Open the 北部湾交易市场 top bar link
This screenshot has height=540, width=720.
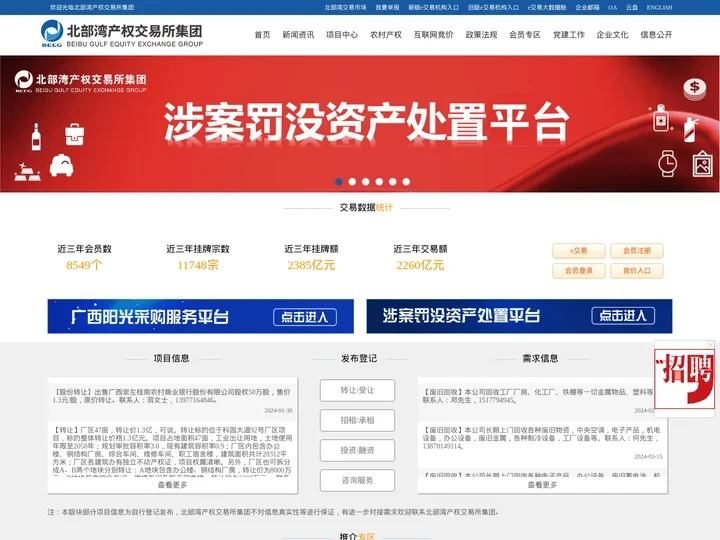pos(345,7)
